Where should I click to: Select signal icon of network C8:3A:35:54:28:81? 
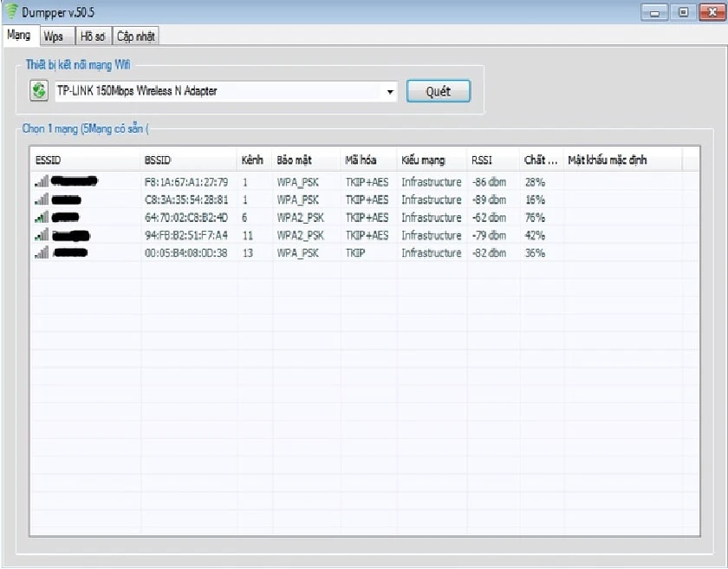point(42,199)
